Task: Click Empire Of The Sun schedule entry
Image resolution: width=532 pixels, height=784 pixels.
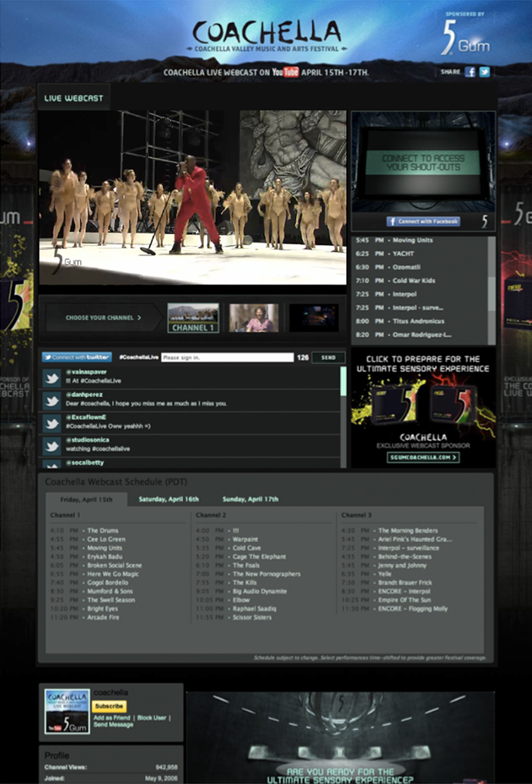Action: [405, 600]
